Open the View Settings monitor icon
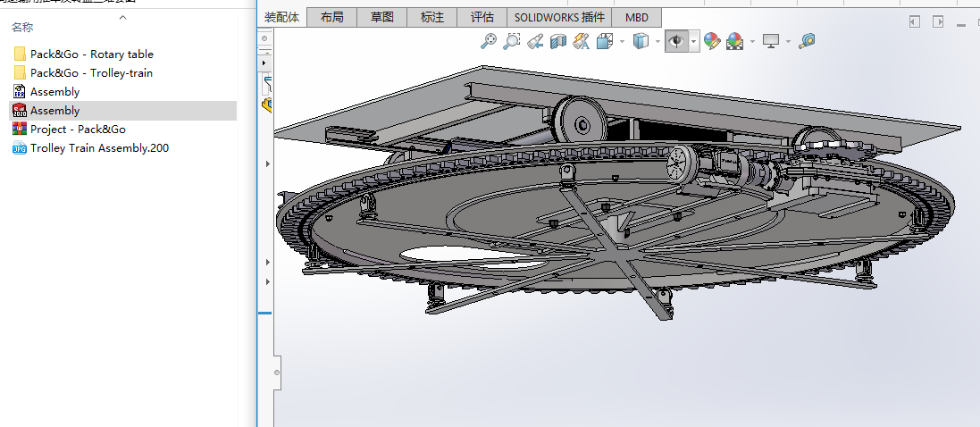The height and width of the screenshot is (427, 980). coord(771,41)
